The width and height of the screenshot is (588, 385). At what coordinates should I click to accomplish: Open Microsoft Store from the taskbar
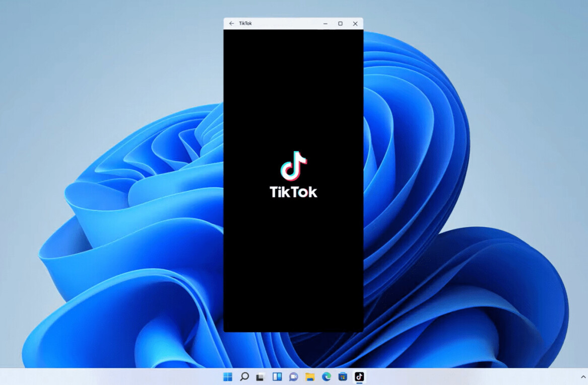343,376
